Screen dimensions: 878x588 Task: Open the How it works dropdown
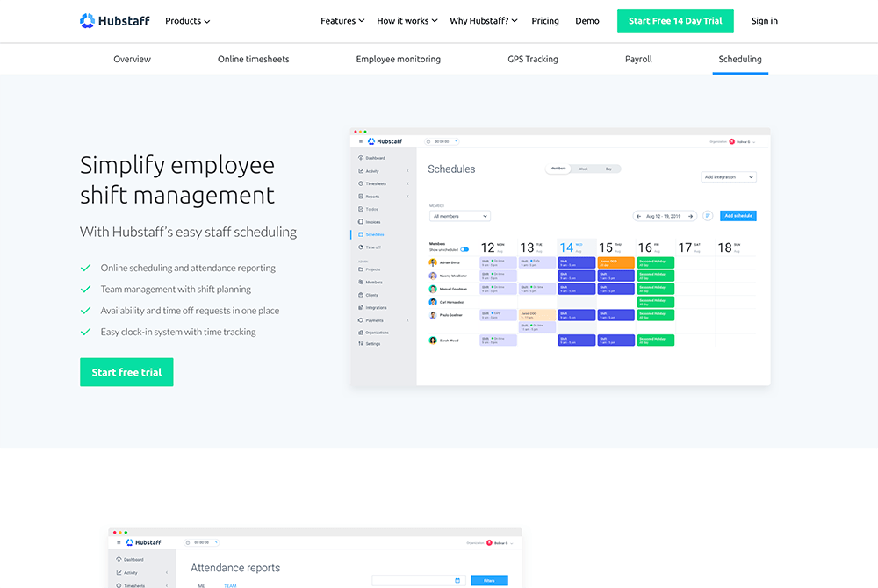point(407,21)
